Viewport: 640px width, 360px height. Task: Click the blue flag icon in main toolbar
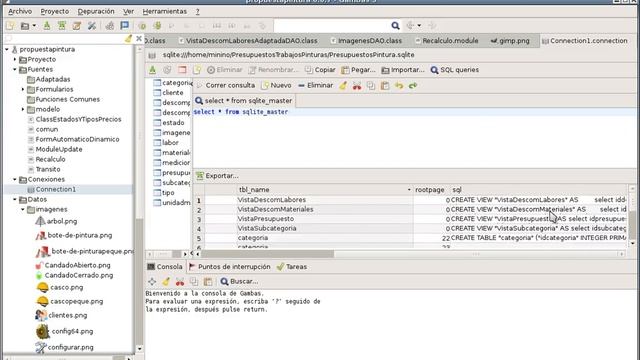pyautogui.click(x=124, y=26)
